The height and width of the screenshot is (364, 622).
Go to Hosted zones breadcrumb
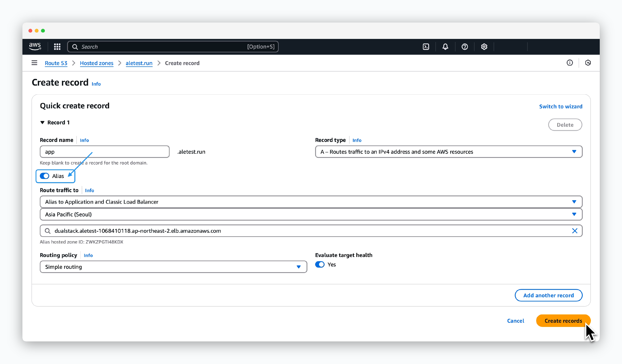(96, 63)
